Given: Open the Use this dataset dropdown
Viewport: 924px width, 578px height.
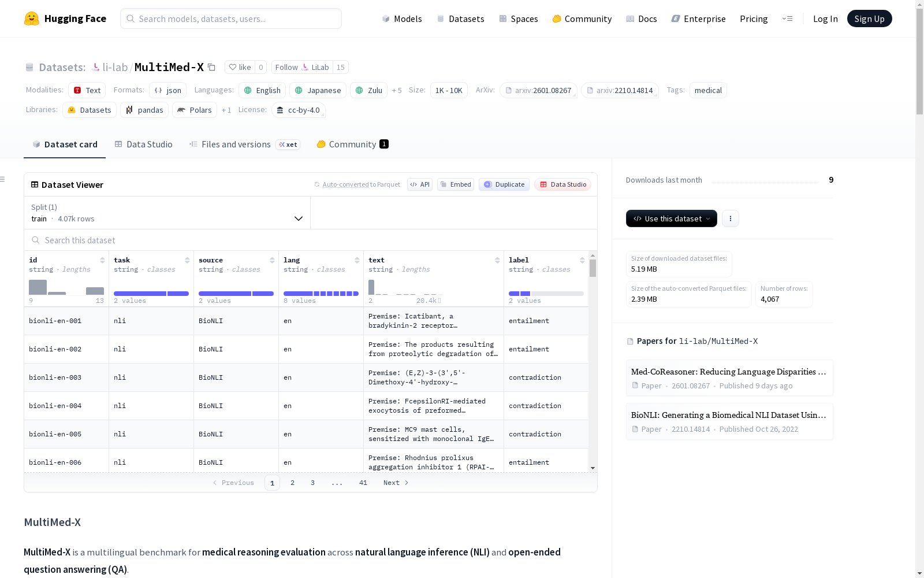Looking at the screenshot, I should 672,218.
